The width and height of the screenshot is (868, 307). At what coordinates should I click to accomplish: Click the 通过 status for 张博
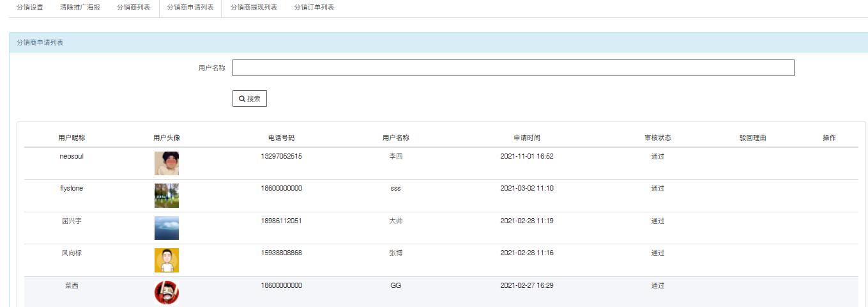pos(658,253)
